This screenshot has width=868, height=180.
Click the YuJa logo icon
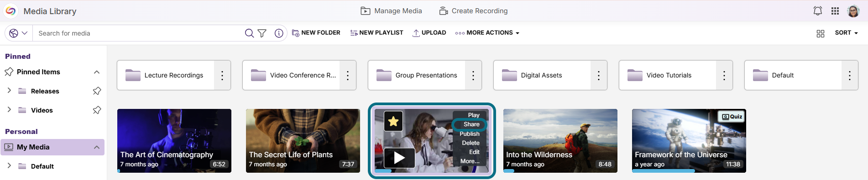pos(10,11)
